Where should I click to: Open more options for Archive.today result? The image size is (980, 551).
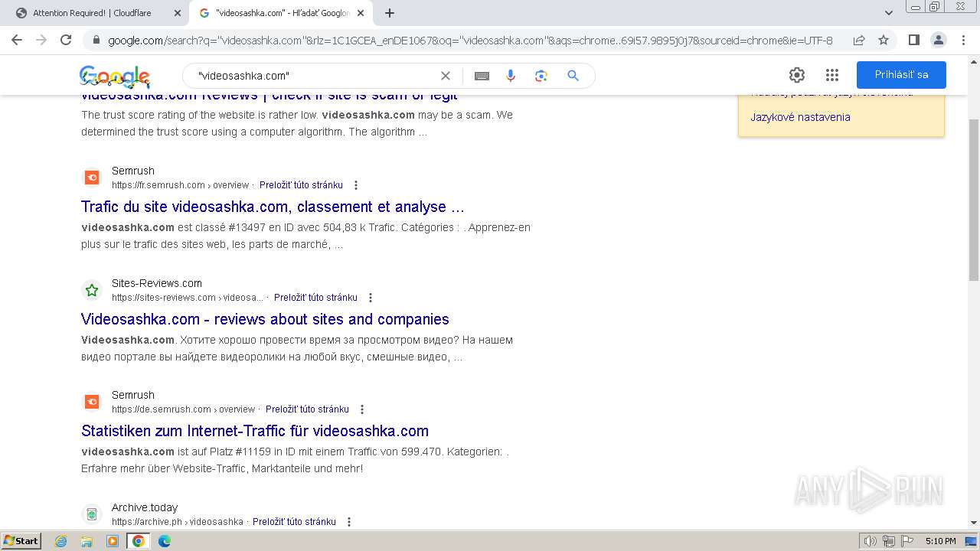tap(349, 522)
